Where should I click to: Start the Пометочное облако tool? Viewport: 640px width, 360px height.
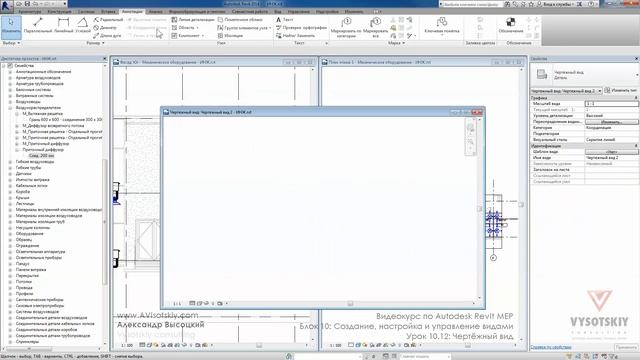click(x=240, y=20)
